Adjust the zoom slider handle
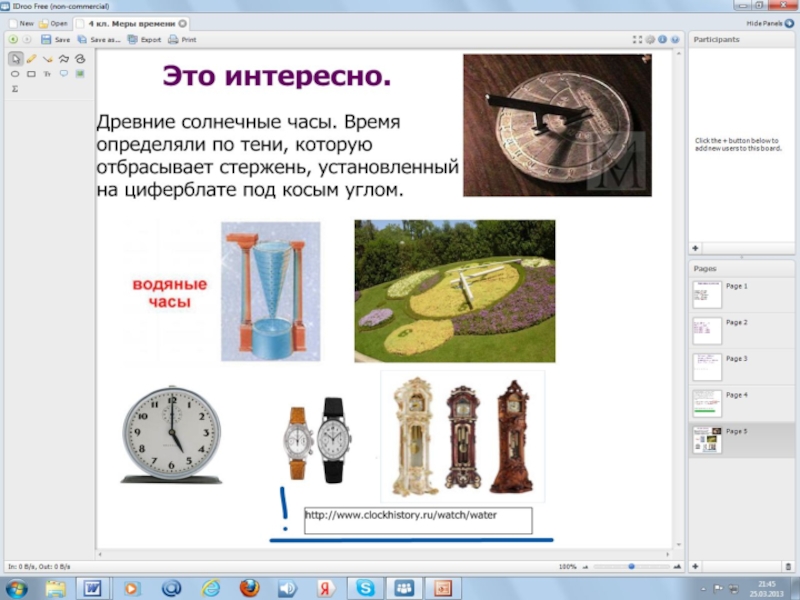 coord(631,566)
